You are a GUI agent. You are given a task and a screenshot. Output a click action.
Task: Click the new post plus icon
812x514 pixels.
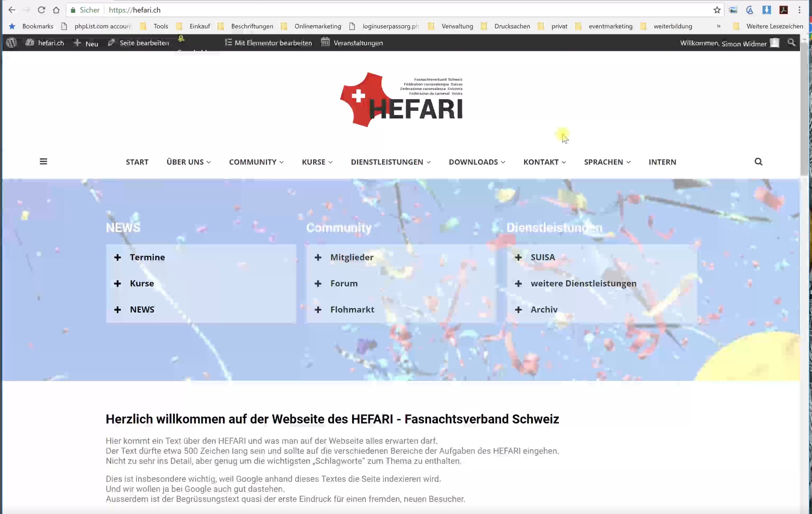77,42
